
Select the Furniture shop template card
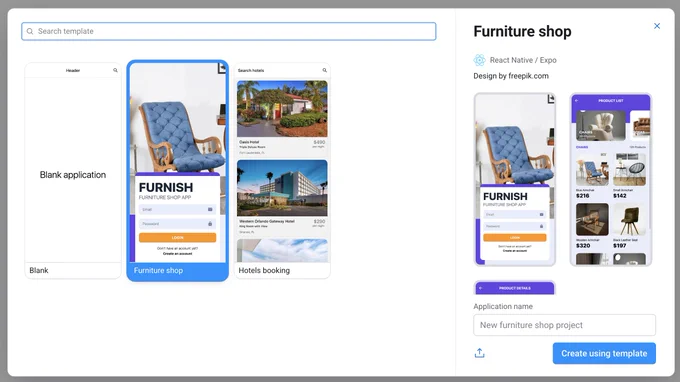(177, 171)
